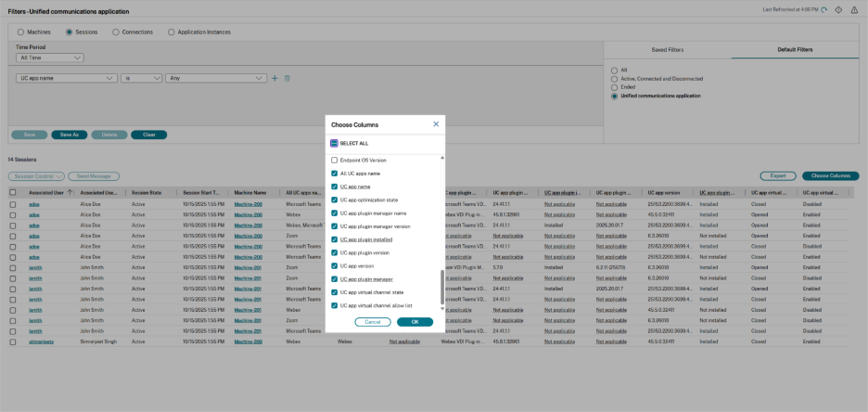Switch to Saved Filters tab
The height and width of the screenshot is (412, 868).
(x=667, y=49)
